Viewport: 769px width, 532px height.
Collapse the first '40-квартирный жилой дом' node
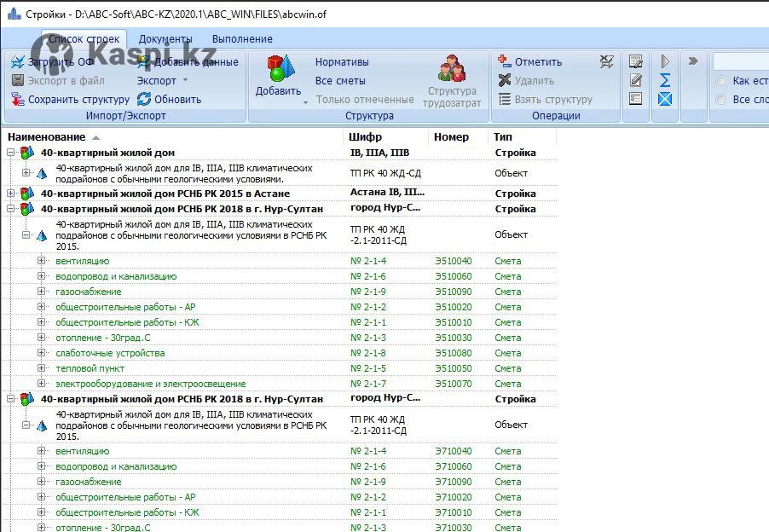coord(11,153)
